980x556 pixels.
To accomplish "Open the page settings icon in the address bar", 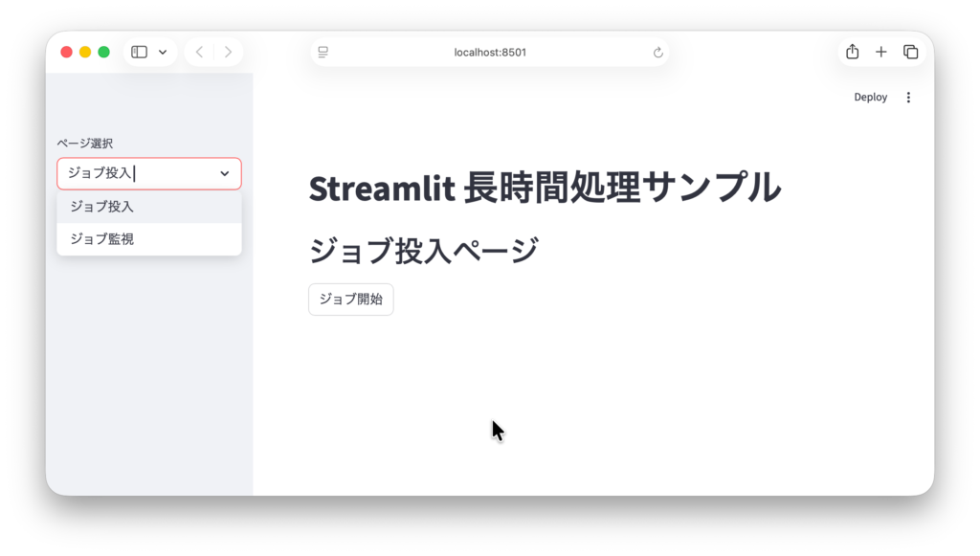I will pyautogui.click(x=323, y=52).
